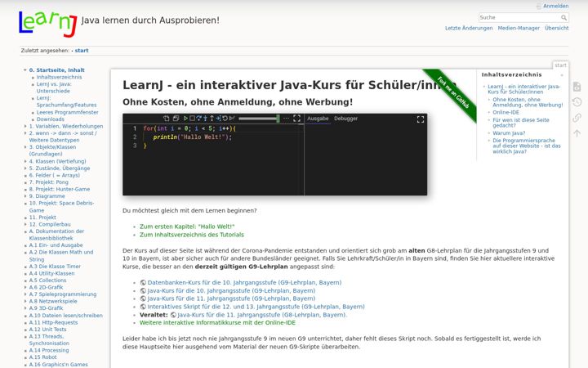588x368 pixels.
Task: Click the step over debugger icon
Action: [198, 119]
